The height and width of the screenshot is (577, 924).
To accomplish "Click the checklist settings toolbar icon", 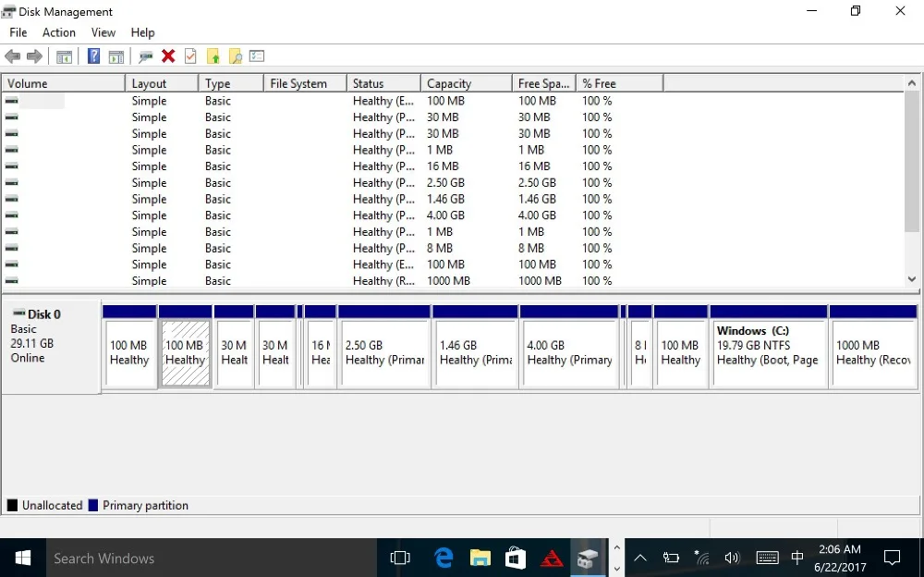I will tap(256, 56).
